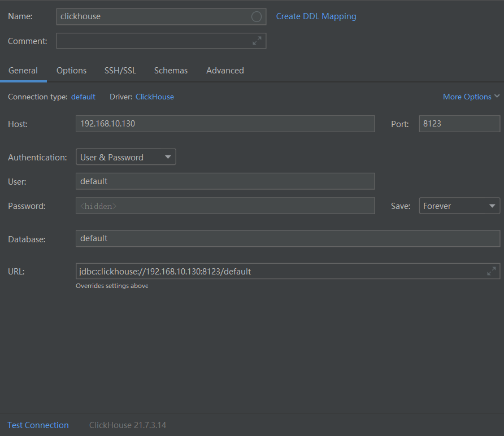Expand the Comment field editor
The image size is (504, 436).
(257, 41)
